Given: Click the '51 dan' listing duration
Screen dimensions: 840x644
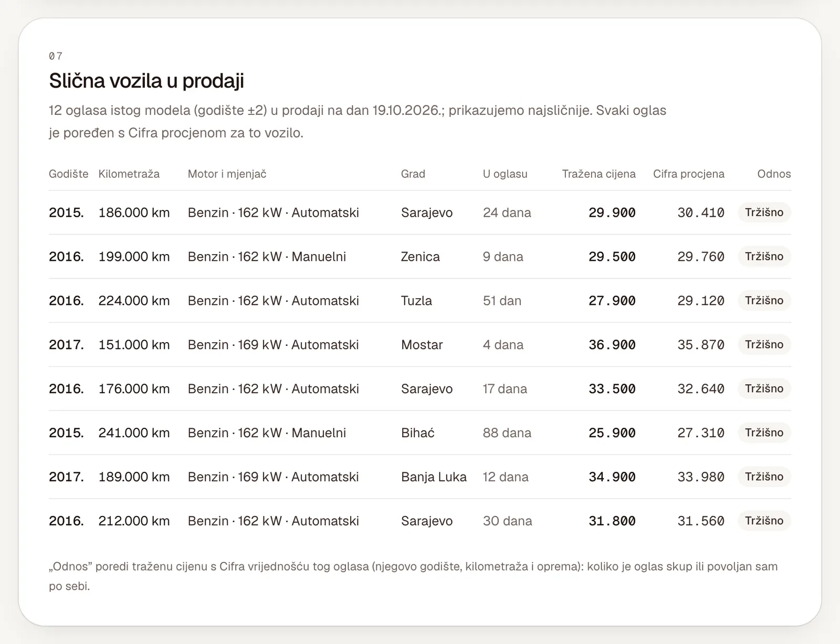Looking at the screenshot, I should click(x=502, y=301).
